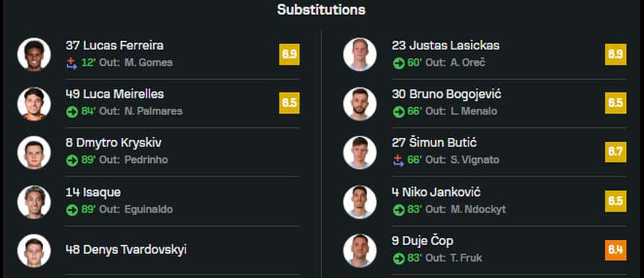
Task: Click injury substitution icon for Lucas Ferreira
Action: click(72, 63)
